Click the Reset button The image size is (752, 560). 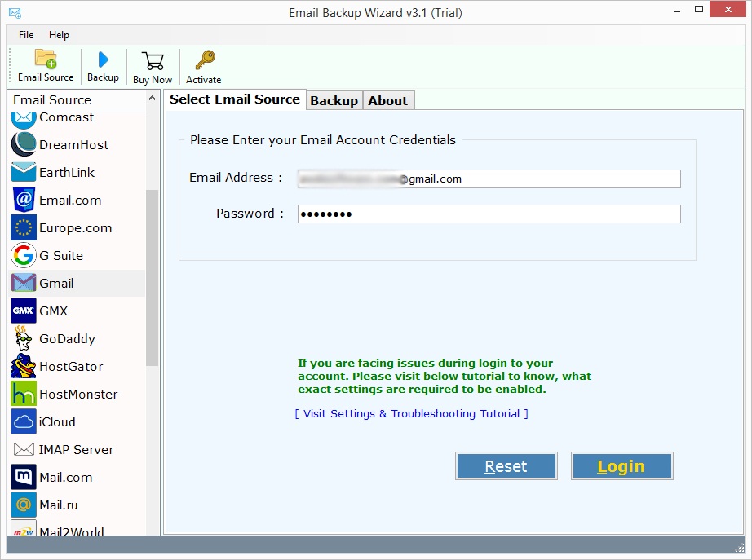pyautogui.click(x=506, y=466)
